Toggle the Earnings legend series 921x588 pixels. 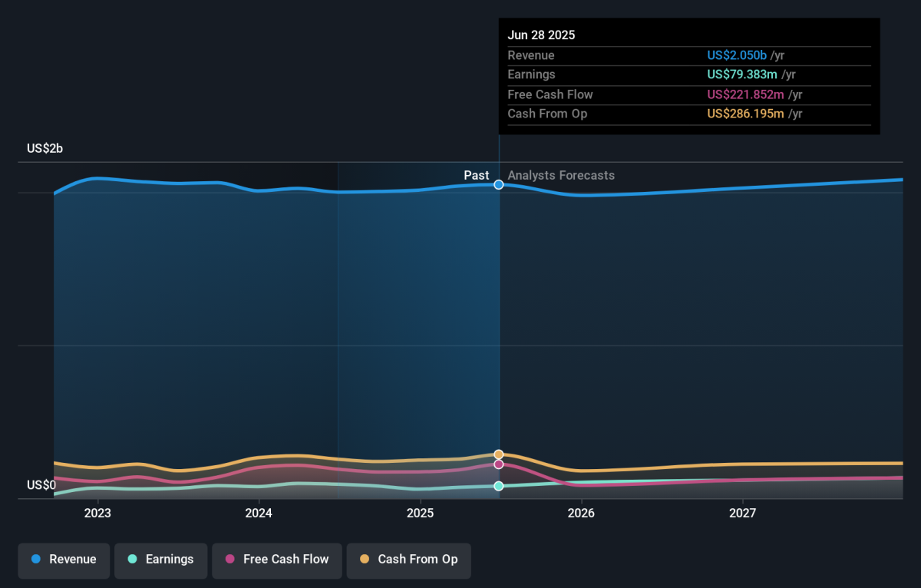pyautogui.click(x=161, y=560)
